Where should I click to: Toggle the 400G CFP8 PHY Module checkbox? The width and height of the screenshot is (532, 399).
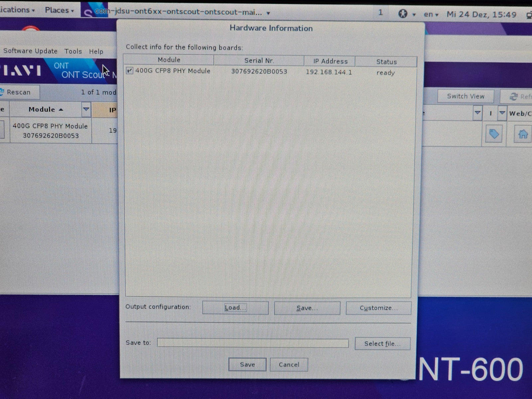130,71
